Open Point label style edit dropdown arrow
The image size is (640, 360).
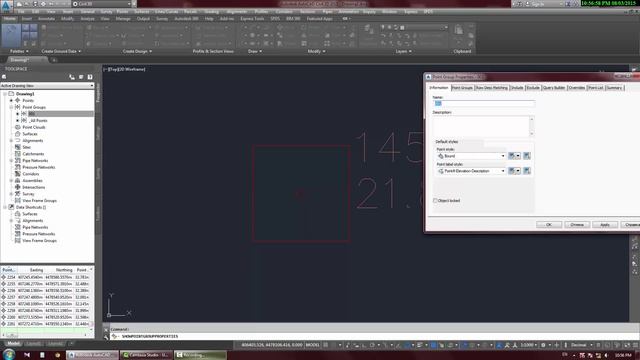coord(518,171)
